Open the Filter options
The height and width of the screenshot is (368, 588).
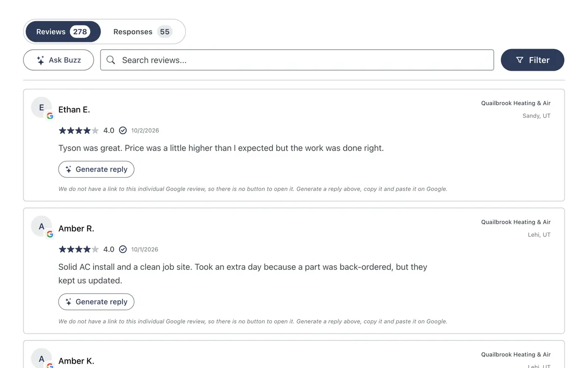click(533, 60)
